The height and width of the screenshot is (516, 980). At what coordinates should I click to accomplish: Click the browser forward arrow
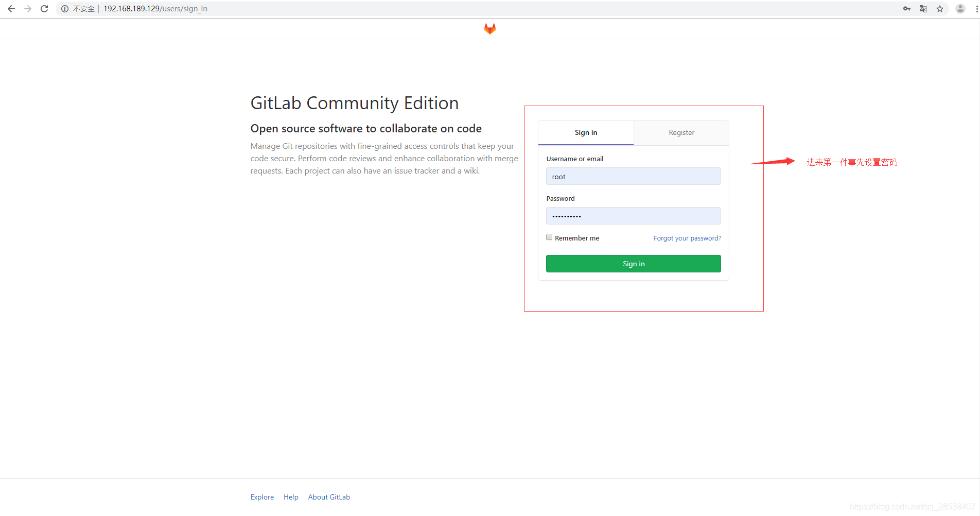pyautogui.click(x=28, y=9)
